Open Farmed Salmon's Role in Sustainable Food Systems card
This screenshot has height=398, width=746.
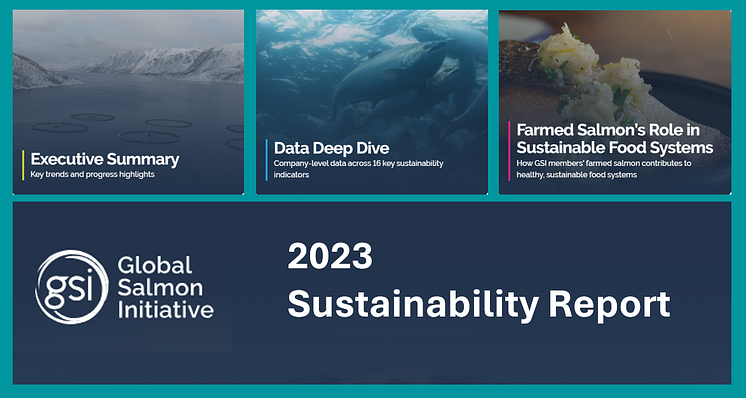[x=615, y=102]
